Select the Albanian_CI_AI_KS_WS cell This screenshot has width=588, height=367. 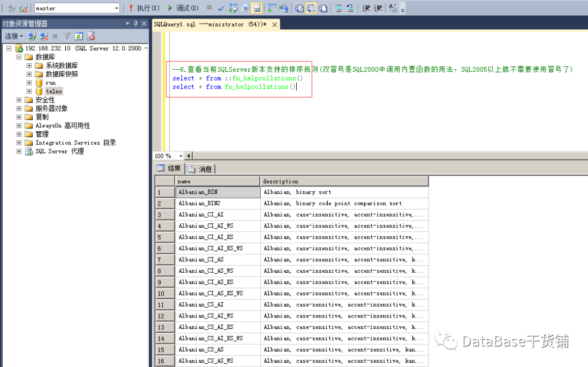(x=217, y=248)
